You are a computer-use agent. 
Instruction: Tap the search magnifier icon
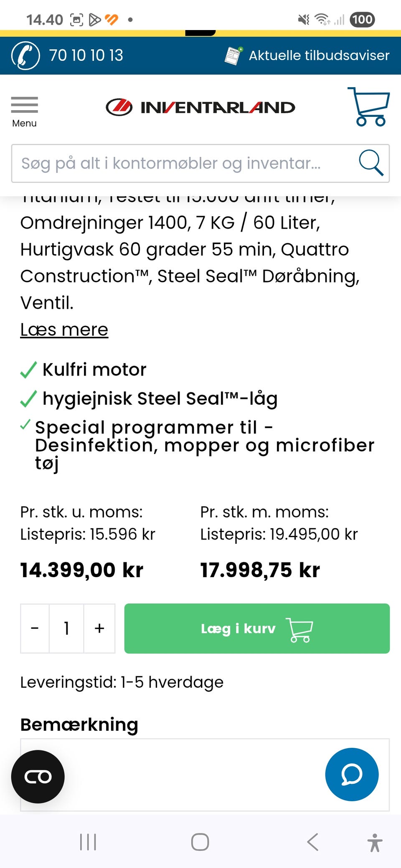coord(371,163)
